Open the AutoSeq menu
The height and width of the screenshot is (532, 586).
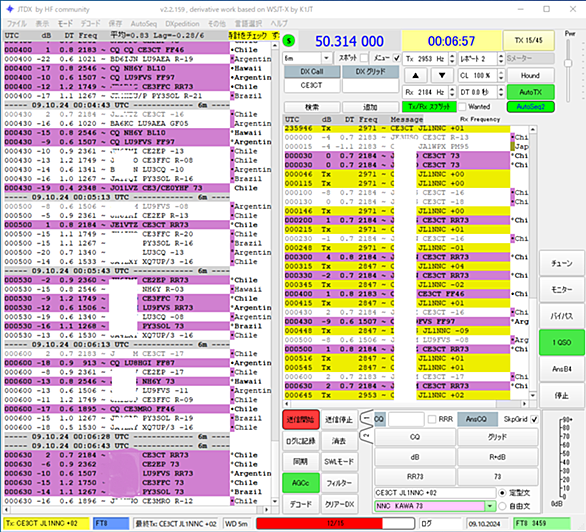coord(144,24)
